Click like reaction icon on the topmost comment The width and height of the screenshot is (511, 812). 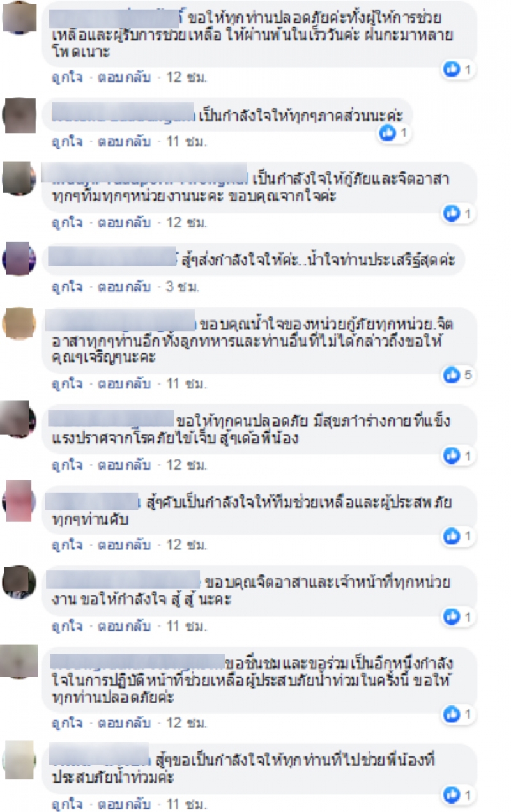452,69
